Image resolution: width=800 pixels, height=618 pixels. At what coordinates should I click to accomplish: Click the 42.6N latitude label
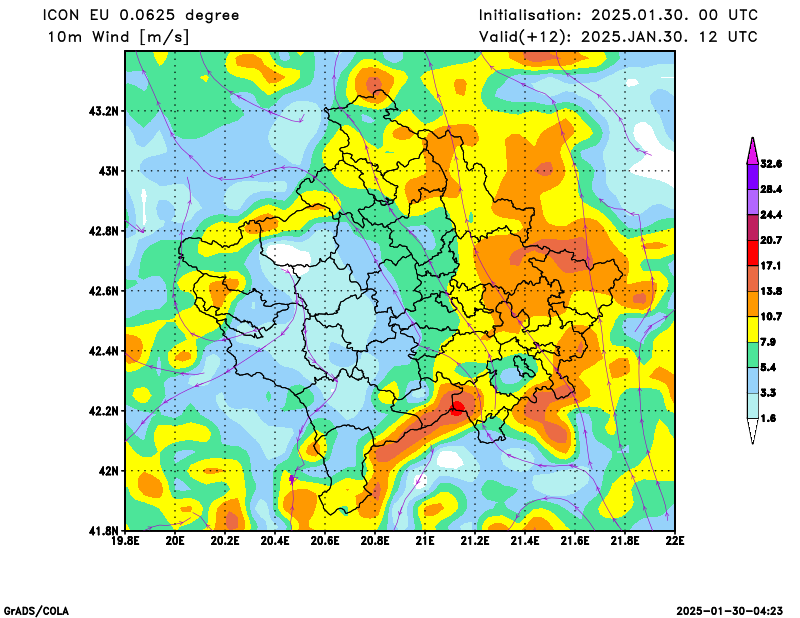[x=104, y=291]
